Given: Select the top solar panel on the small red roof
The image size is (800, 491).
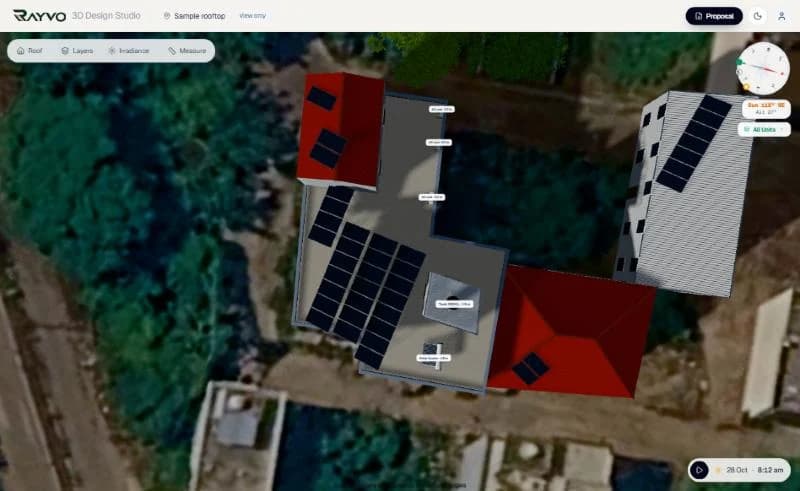Looking at the screenshot, I should pyautogui.click(x=321, y=98).
